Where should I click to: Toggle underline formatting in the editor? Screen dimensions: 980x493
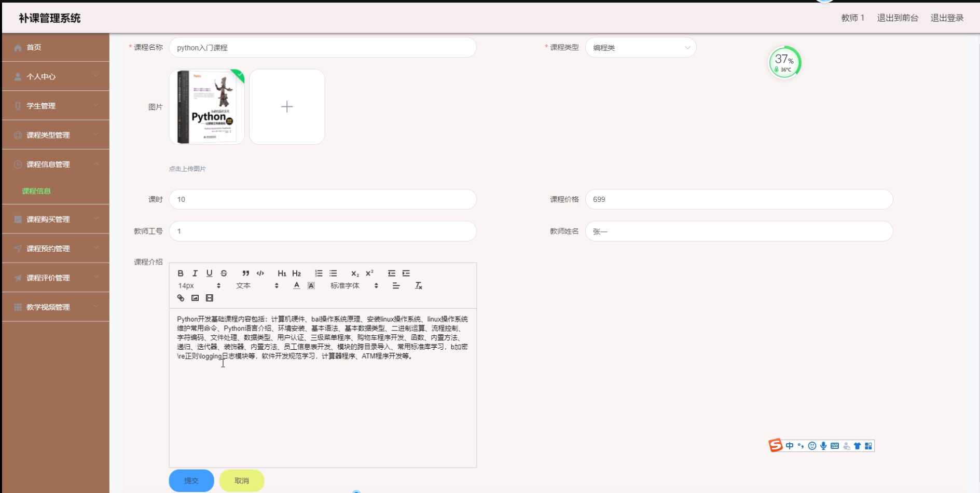[x=209, y=273]
